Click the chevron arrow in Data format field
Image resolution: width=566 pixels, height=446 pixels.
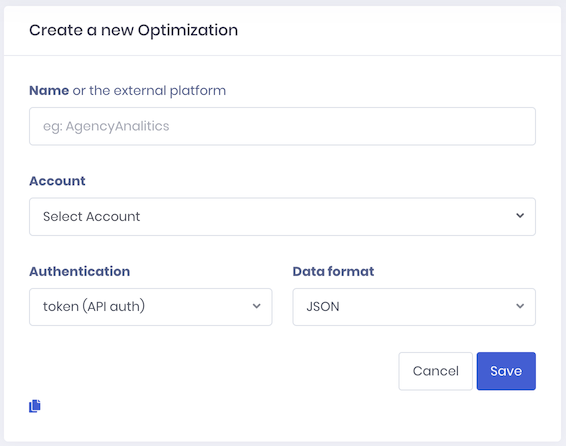[520, 306]
